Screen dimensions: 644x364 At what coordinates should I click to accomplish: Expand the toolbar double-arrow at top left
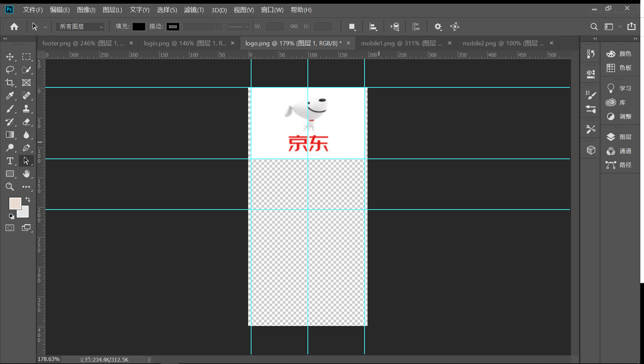coord(5,39)
